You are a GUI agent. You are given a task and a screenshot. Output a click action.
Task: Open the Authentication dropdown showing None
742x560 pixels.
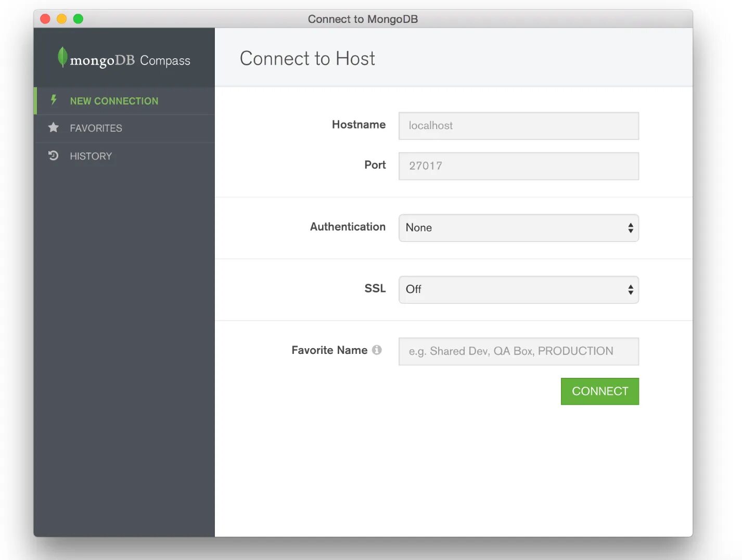519,228
